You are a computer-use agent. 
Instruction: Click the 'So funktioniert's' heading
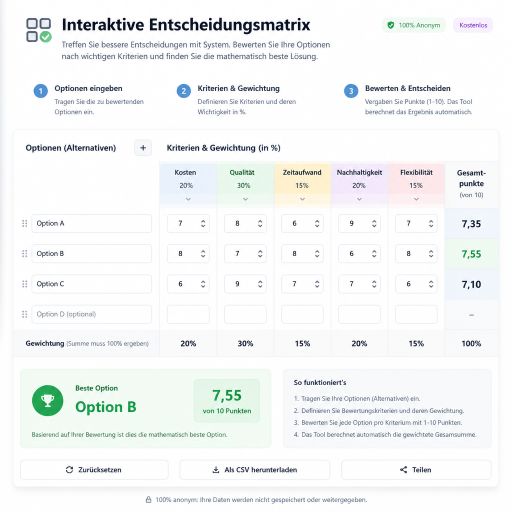(x=320, y=382)
